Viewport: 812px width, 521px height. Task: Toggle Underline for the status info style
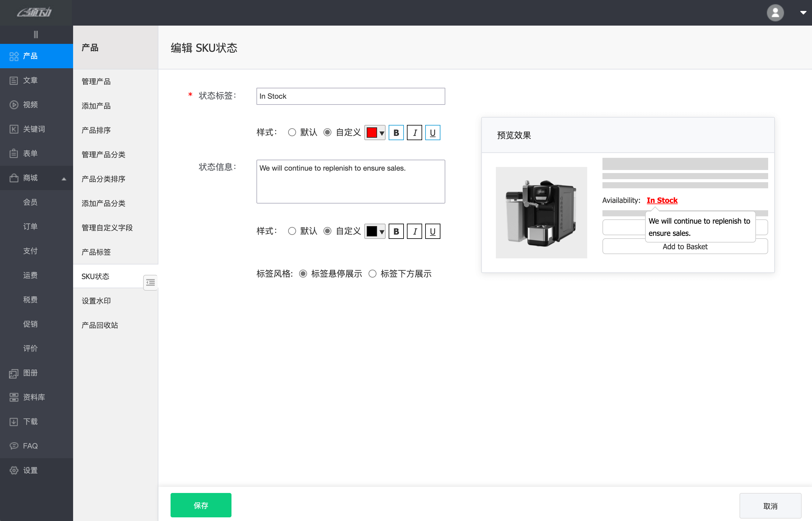click(432, 232)
